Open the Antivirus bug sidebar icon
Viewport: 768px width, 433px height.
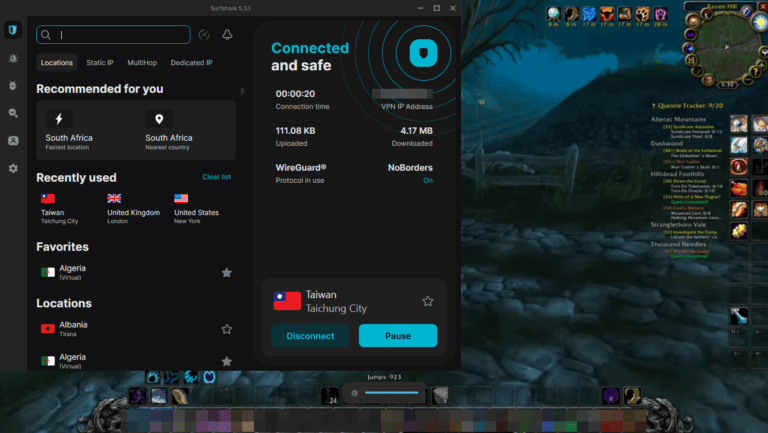pyautogui.click(x=13, y=86)
